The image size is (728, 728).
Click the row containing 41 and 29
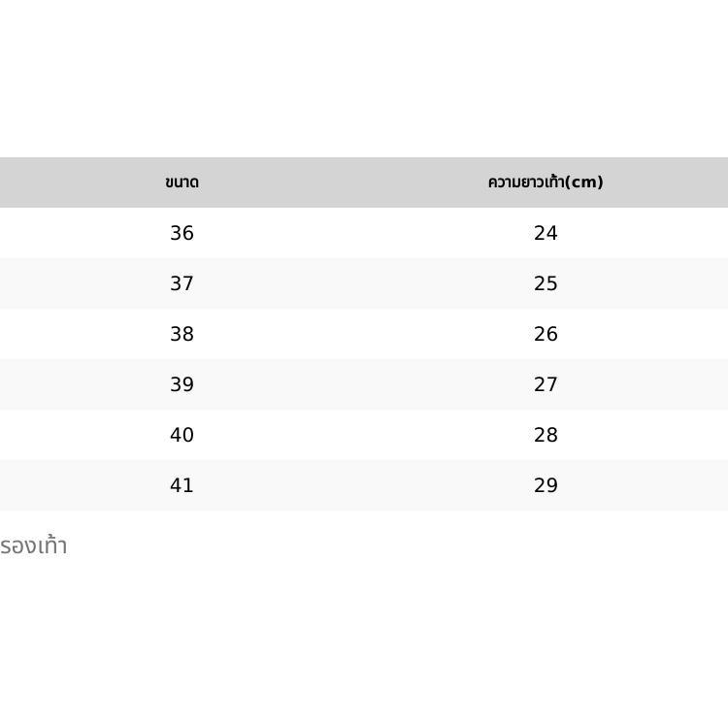tap(364, 485)
